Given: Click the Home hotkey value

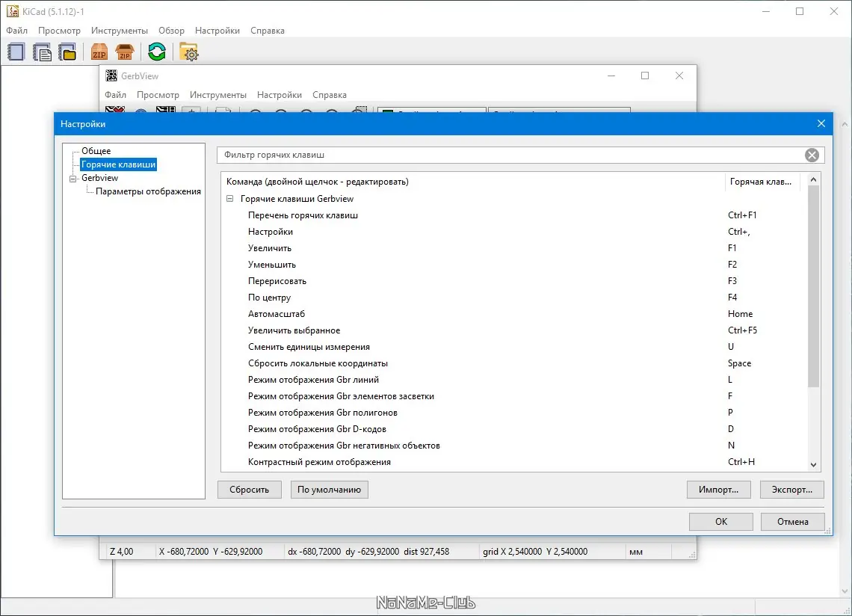Looking at the screenshot, I should click(x=740, y=314).
